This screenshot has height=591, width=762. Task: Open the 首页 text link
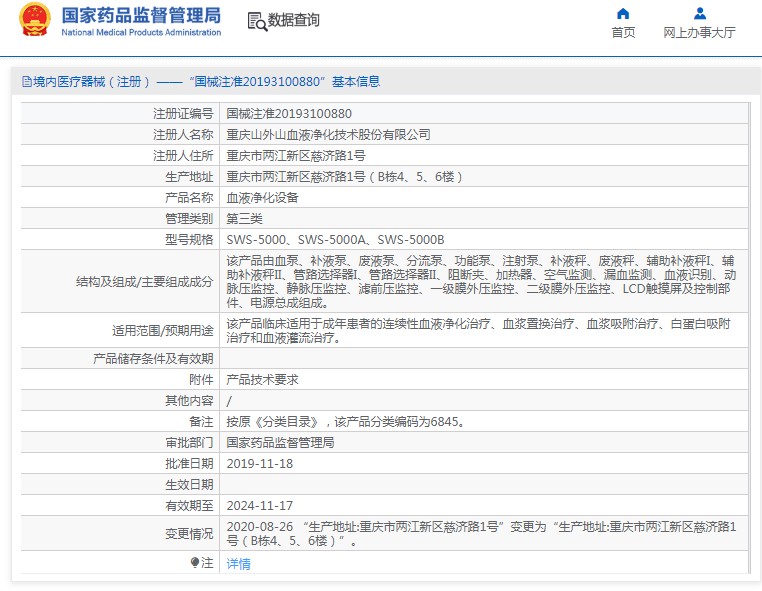click(x=623, y=33)
